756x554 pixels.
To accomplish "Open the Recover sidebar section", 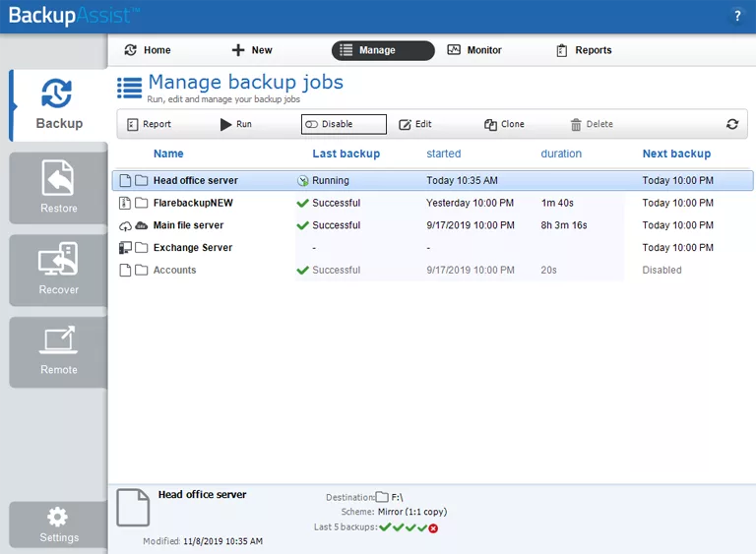I will click(x=58, y=270).
